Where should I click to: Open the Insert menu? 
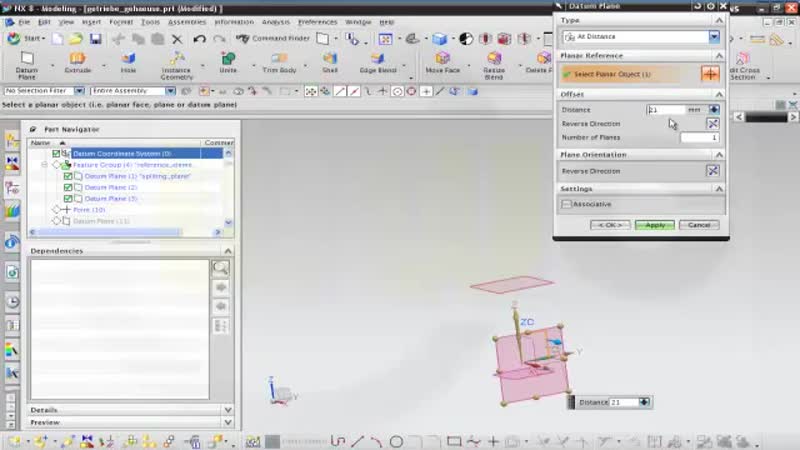91,22
